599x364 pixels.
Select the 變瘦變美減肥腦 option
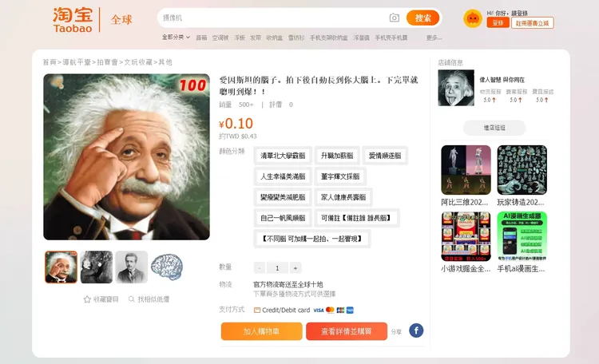click(x=283, y=197)
